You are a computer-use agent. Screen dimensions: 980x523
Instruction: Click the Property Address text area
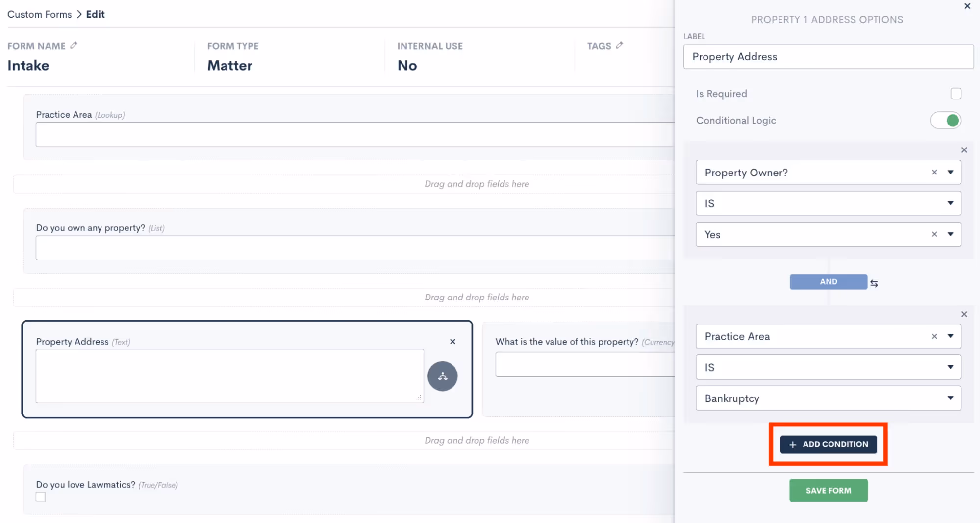click(x=229, y=376)
